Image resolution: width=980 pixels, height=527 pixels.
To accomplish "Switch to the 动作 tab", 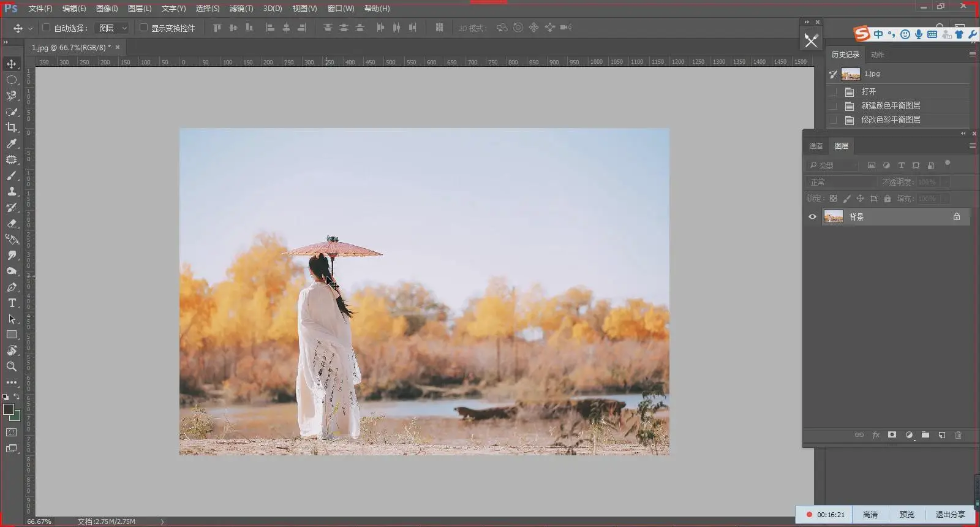I will (878, 55).
